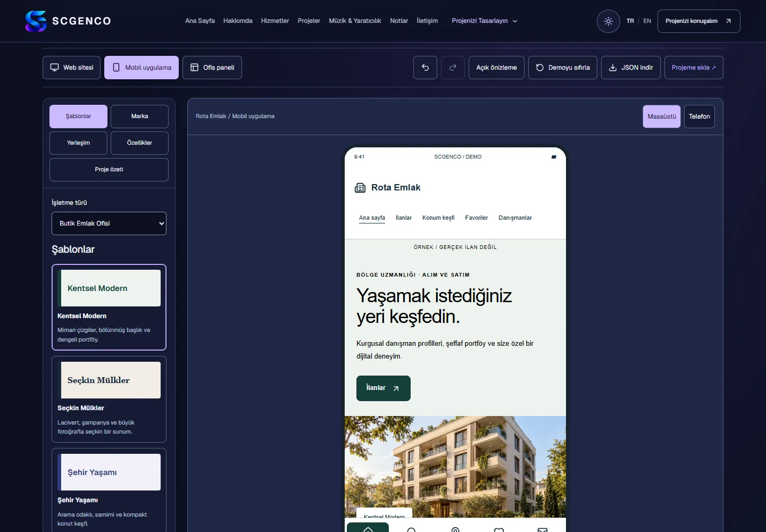This screenshot has width=766, height=532.
Task: Click the green İlanlar button with arrow
Action: point(384,388)
